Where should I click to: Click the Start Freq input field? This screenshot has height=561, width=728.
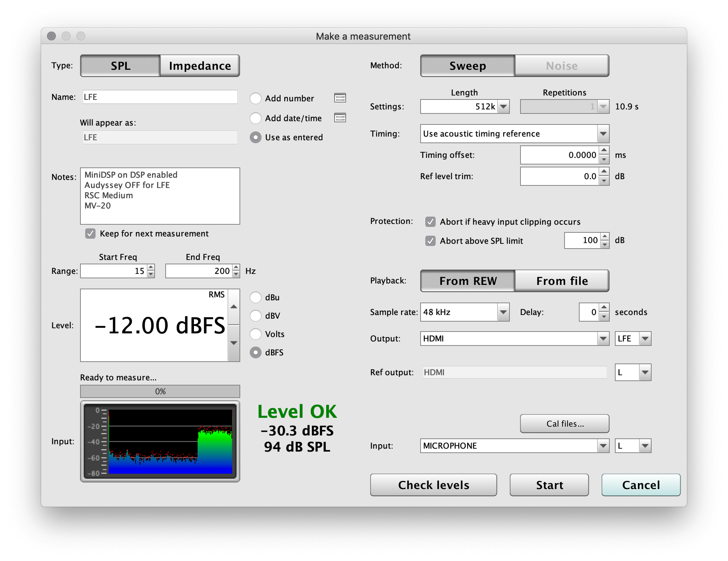[x=114, y=271]
